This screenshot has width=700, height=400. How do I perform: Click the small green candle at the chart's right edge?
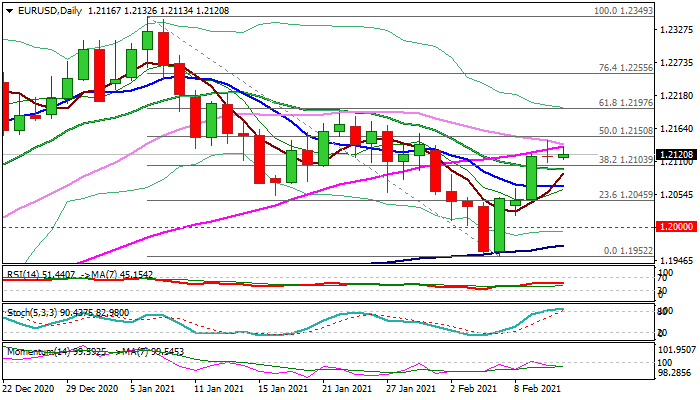[564, 155]
